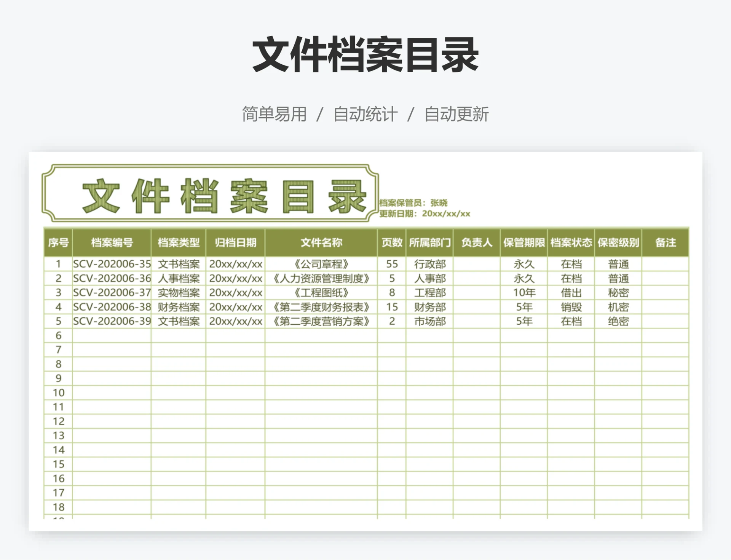点击第5行“绝密”保密级别单元格

(x=618, y=322)
